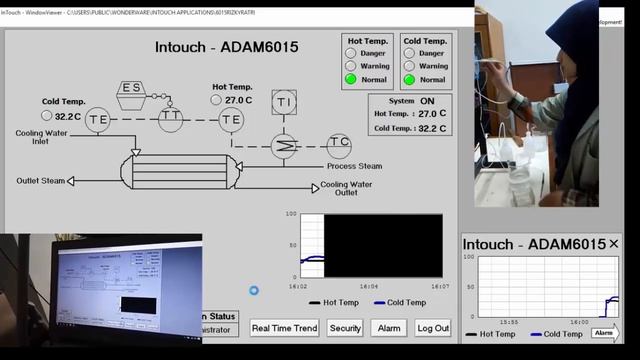Image resolution: width=640 pixels, height=360 pixels.
Task: Click the Cold Temp legend in popup trend
Action: pos(557,334)
